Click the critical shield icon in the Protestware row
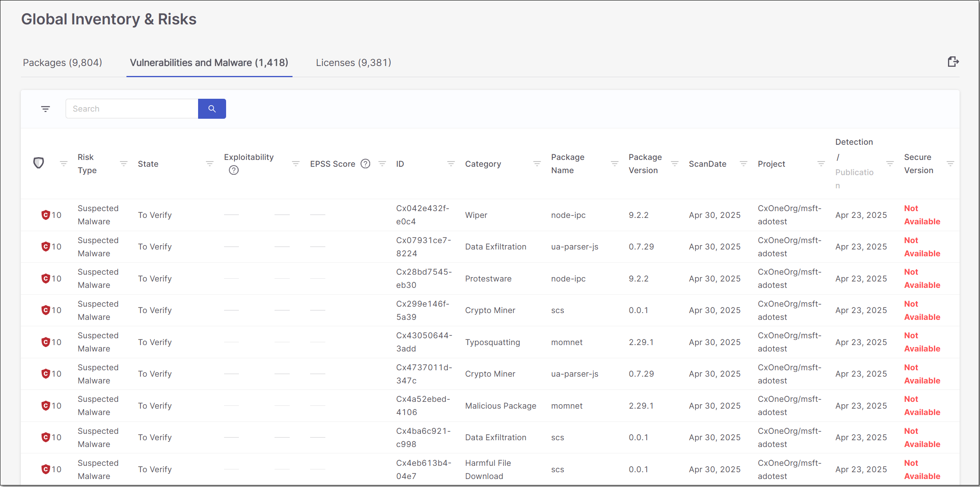980x487 pixels. tap(46, 279)
